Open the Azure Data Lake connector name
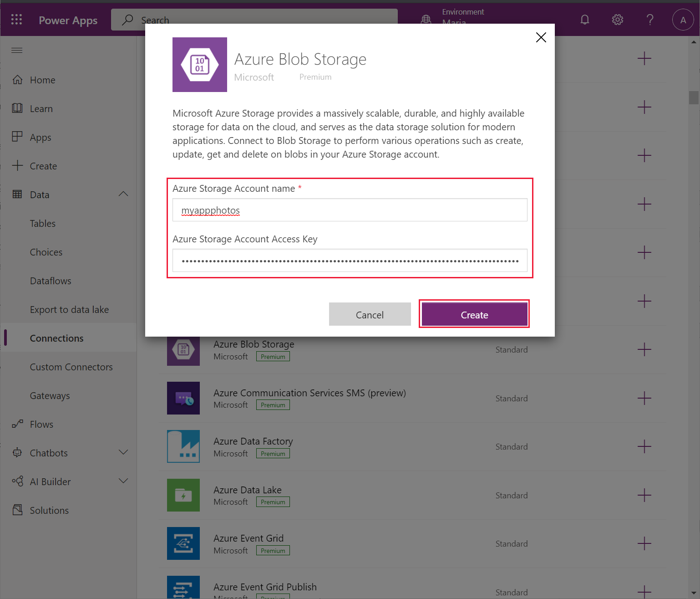 [x=248, y=490]
